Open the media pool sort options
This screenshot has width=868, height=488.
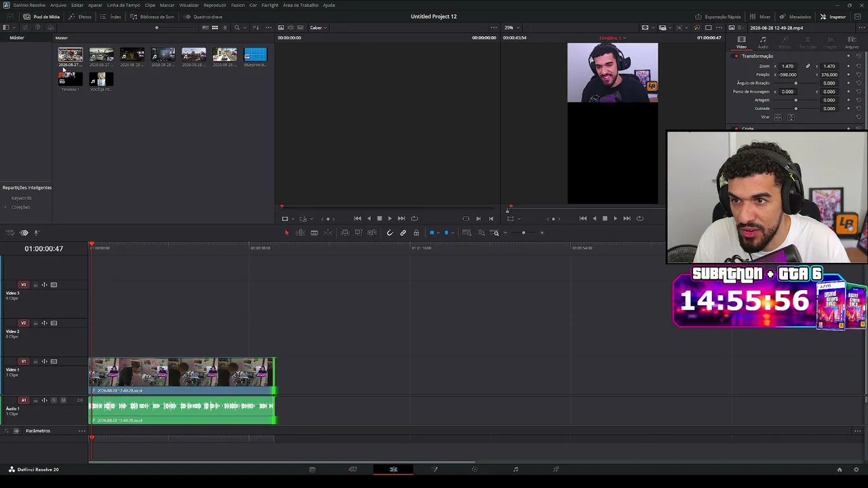pyautogui.click(x=256, y=28)
